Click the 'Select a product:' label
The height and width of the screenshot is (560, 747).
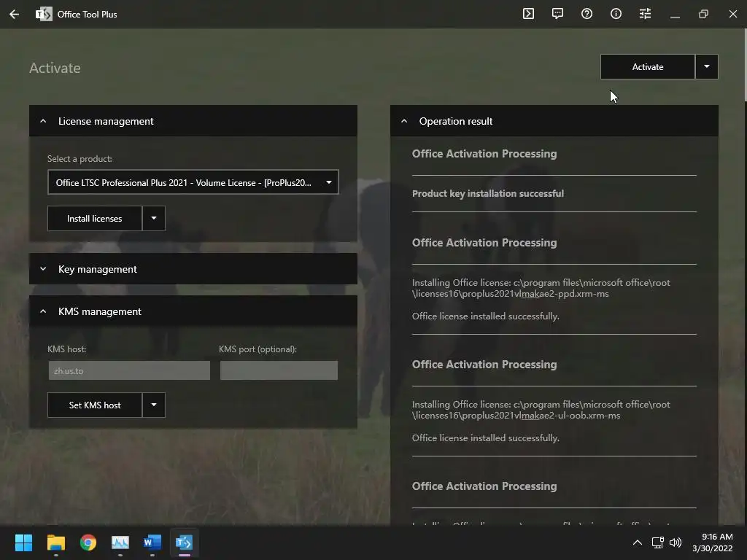pos(80,158)
